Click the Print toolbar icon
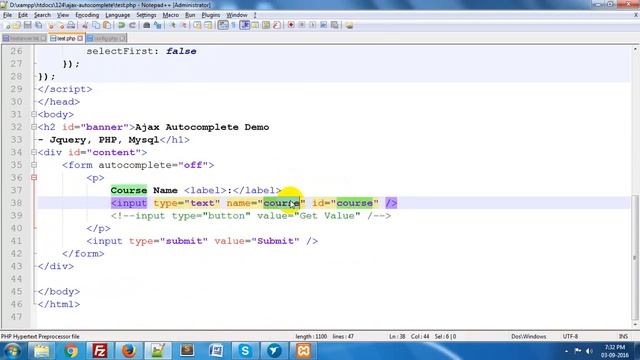Viewport: 640px width, 360px height. 71,25
